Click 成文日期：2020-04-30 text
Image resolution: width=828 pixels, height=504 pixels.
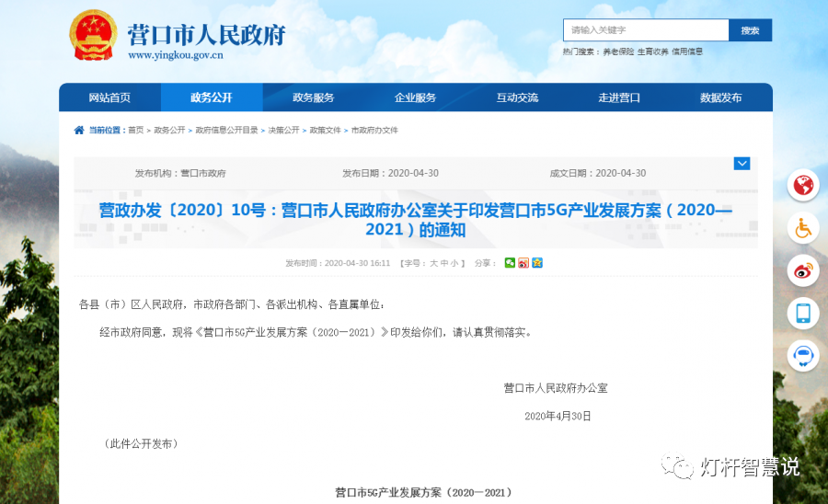point(598,173)
